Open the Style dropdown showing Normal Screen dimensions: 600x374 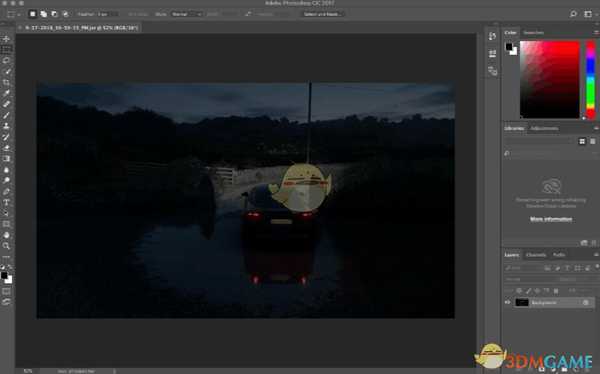click(x=186, y=14)
